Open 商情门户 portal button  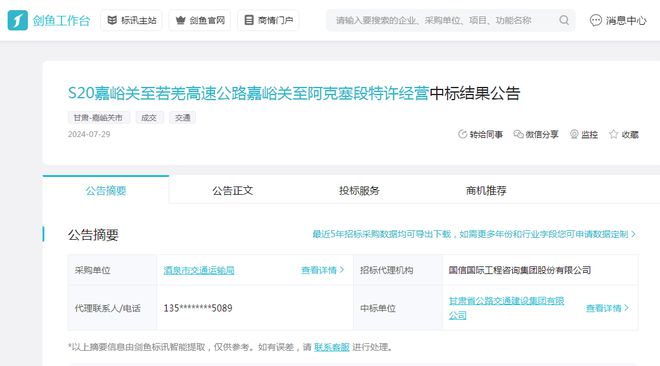click(x=269, y=20)
